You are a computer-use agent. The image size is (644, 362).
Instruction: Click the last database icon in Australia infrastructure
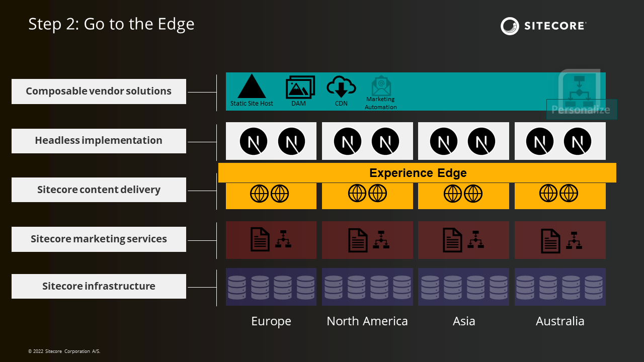(594, 287)
